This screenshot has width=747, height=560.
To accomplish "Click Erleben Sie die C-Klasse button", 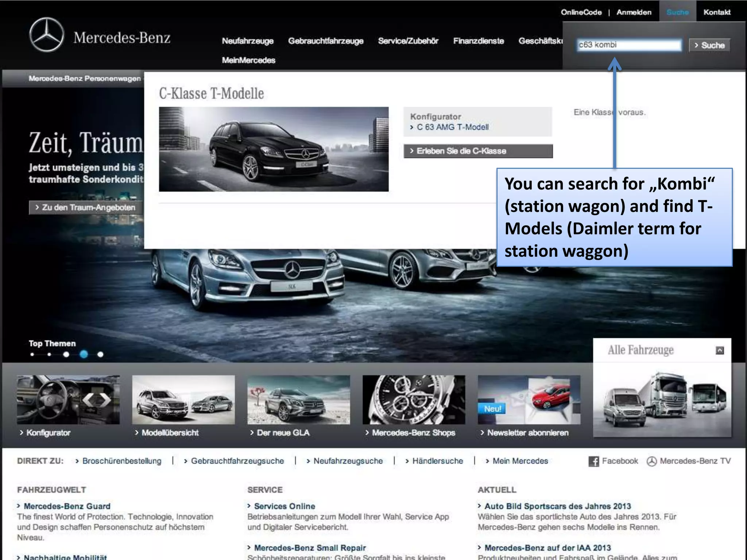I will tap(478, 151).
